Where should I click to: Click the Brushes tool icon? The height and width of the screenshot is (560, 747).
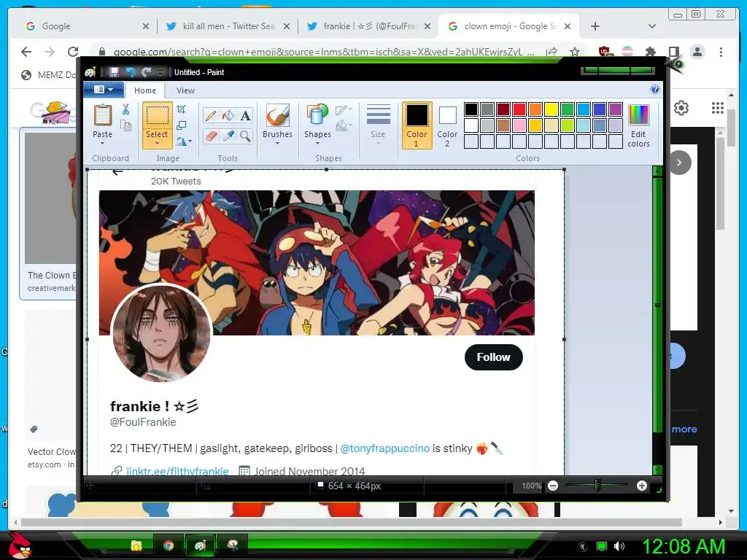tap(277, 116)
